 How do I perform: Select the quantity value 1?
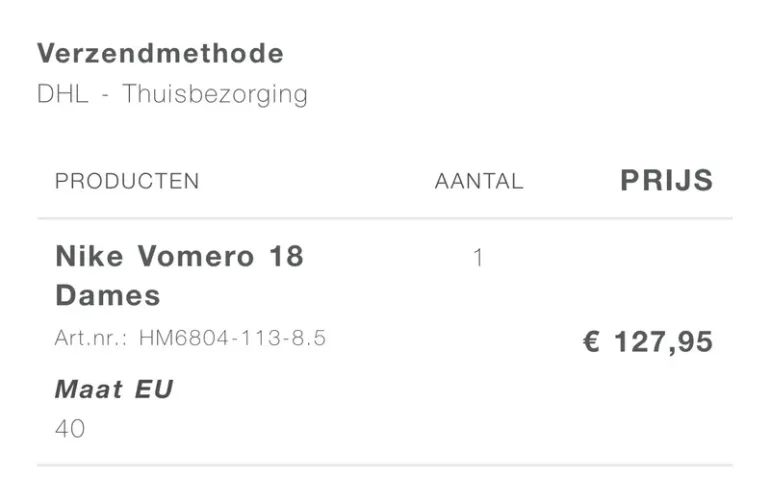click(x=478, y=257)
